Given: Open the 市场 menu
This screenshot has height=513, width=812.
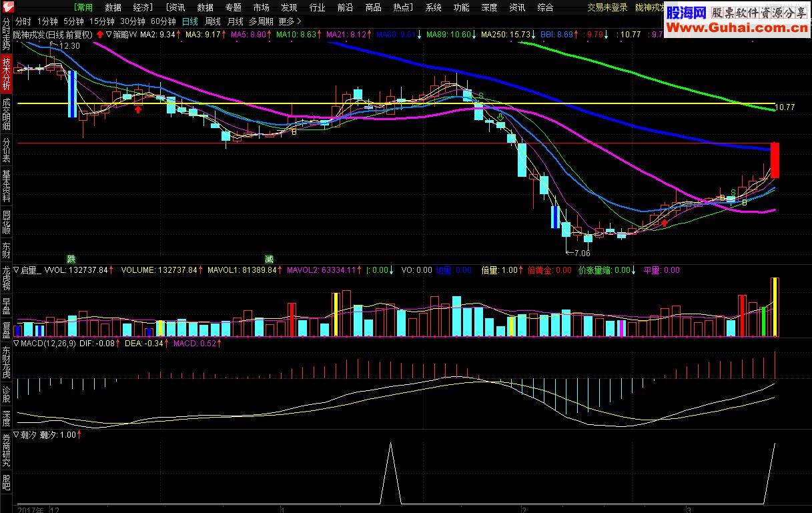Looking at the screenshot, I should click(262, 8).
